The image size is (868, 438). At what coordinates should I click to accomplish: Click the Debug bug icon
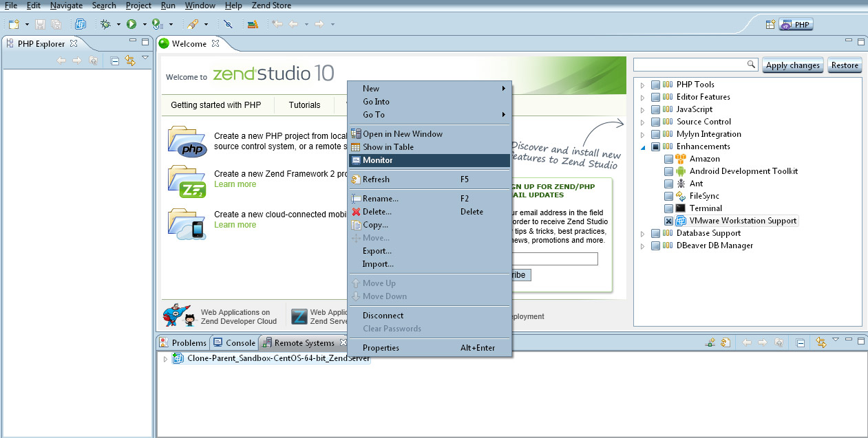(105, 24)
